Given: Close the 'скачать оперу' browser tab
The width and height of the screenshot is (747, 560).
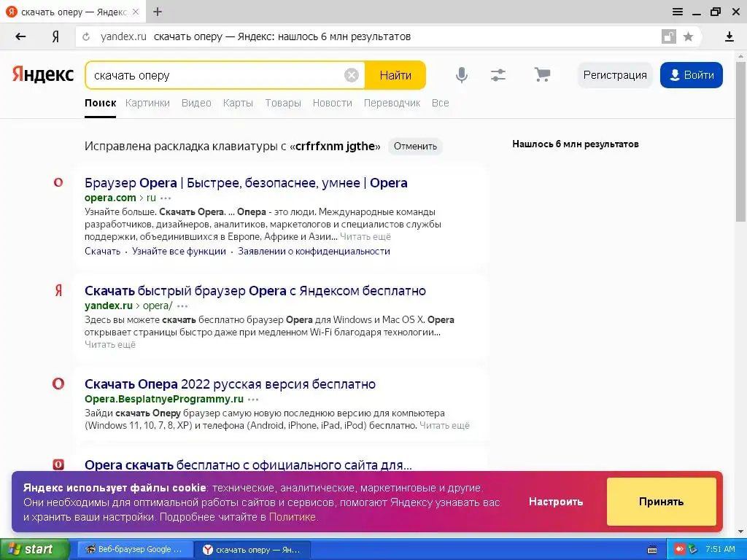Looking at the screenshot, I should [136, 12].
